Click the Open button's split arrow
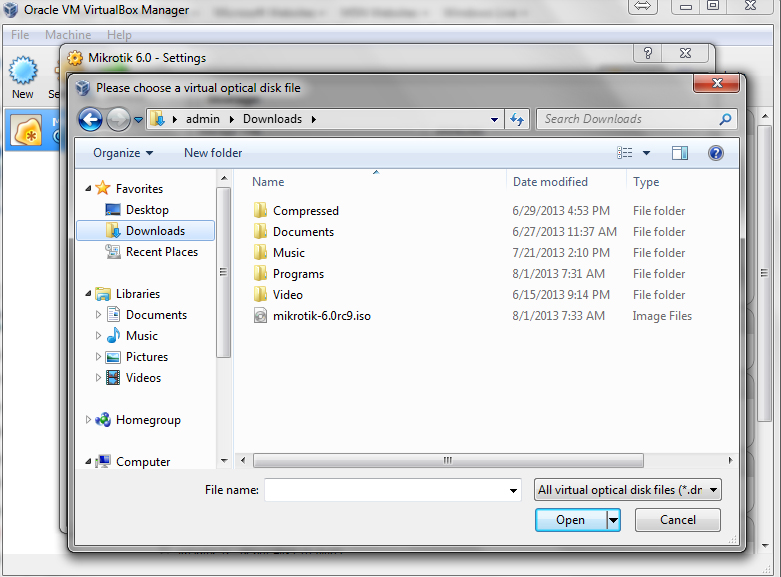Viewport: 781px width, 577px height. (x=614, y=520)
